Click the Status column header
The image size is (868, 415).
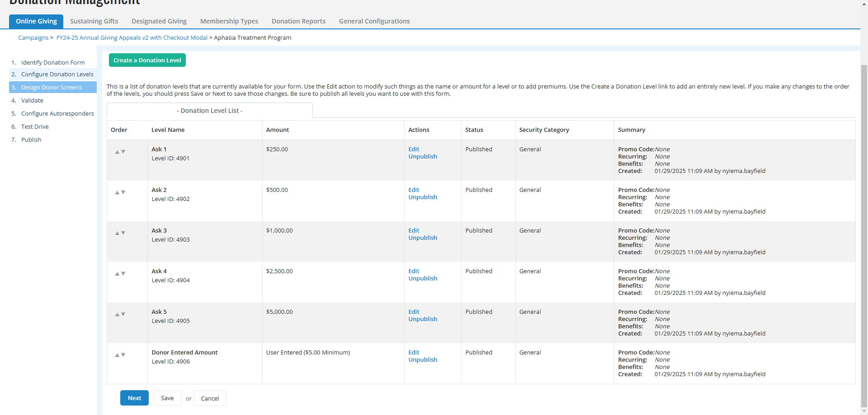(x=474, y=130)
